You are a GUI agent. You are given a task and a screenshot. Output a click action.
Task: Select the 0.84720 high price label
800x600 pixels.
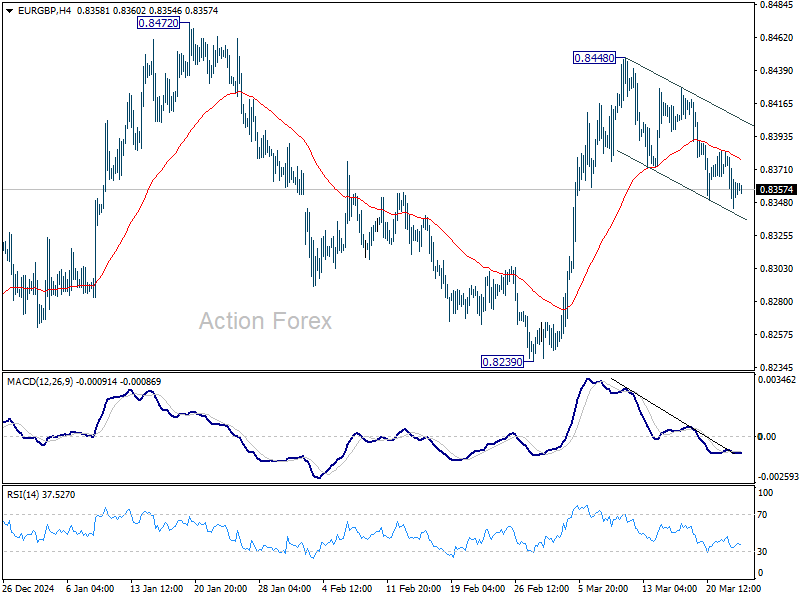pyautogui.click(x=159, y=23)
